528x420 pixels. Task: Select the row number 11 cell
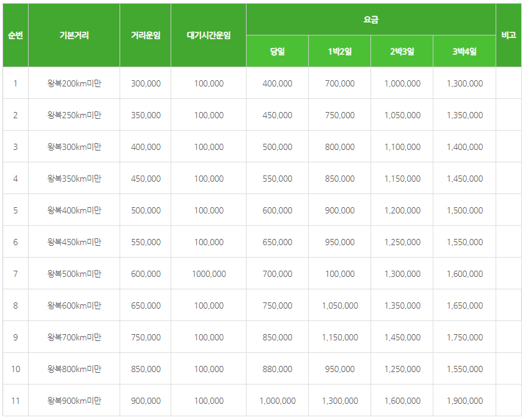(16, 401)
